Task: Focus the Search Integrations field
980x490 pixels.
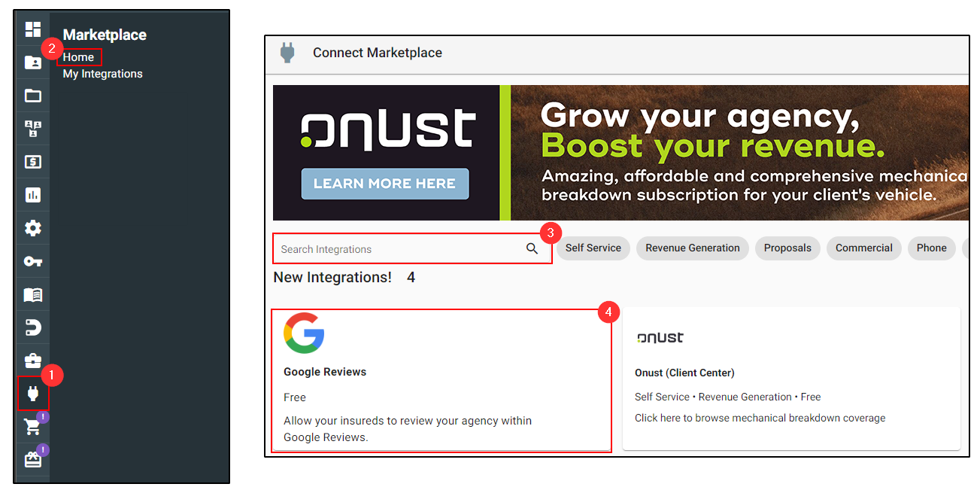Action: 412,249
